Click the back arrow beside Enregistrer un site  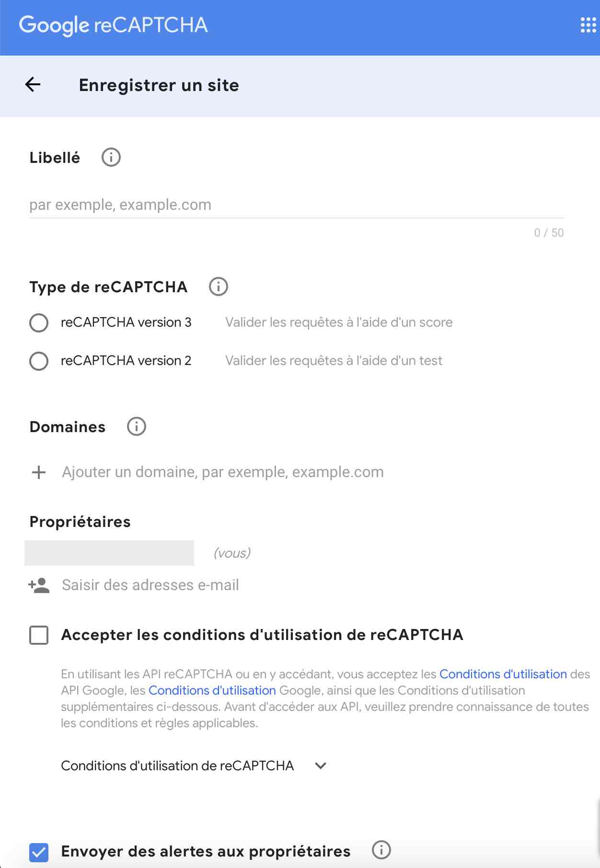tap(33, 85)
